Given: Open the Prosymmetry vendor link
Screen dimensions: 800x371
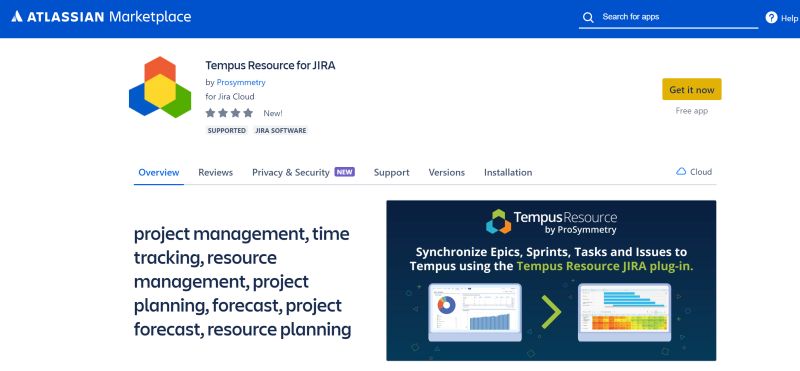Looking at the screenshot, I should (x=241, y=82).
